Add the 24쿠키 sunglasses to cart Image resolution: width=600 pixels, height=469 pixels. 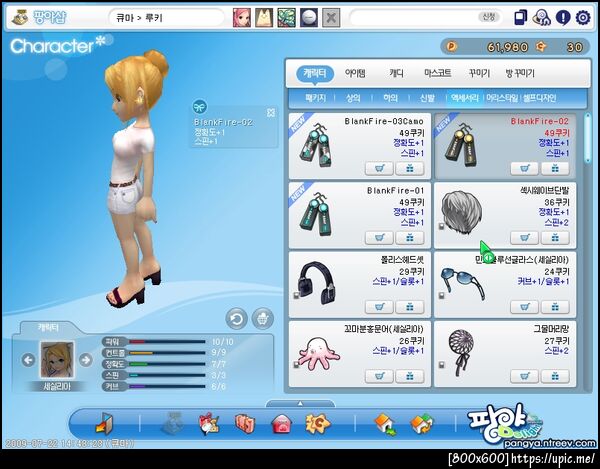(524, 307)
